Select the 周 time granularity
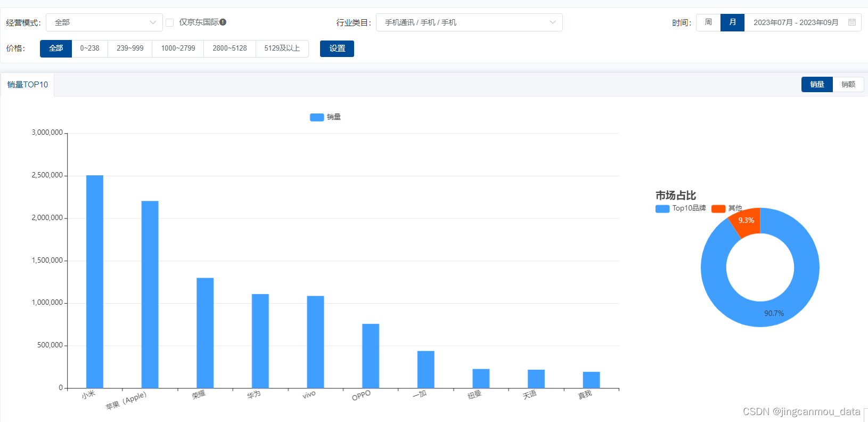868x422 pixels. (708, 22)
